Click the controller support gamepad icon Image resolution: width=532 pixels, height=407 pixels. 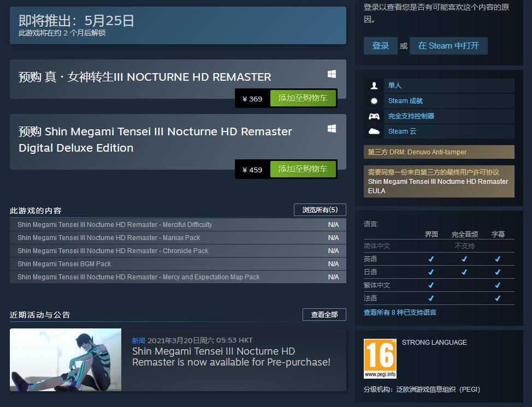coord(374,116)
